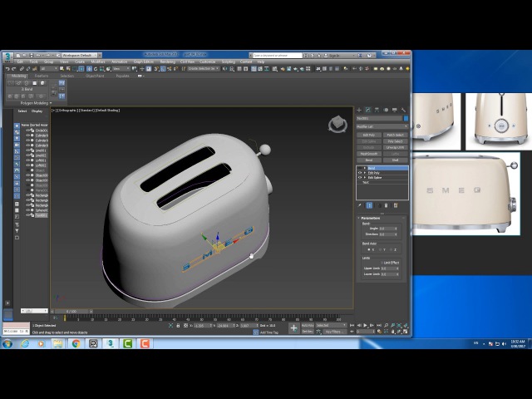Open the Edit menu
The width and height of the screenshot is (532, 399).
pos(20,62)
